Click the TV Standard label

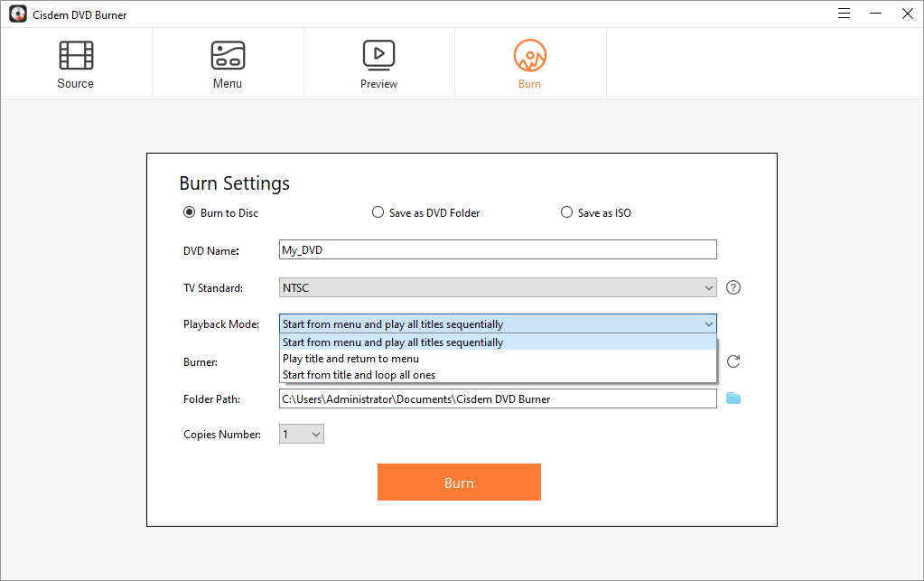(213, 288)
